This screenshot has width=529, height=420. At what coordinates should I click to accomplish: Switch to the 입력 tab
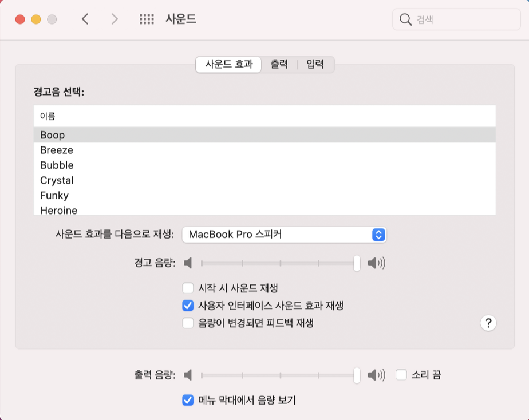coord(315,64)
